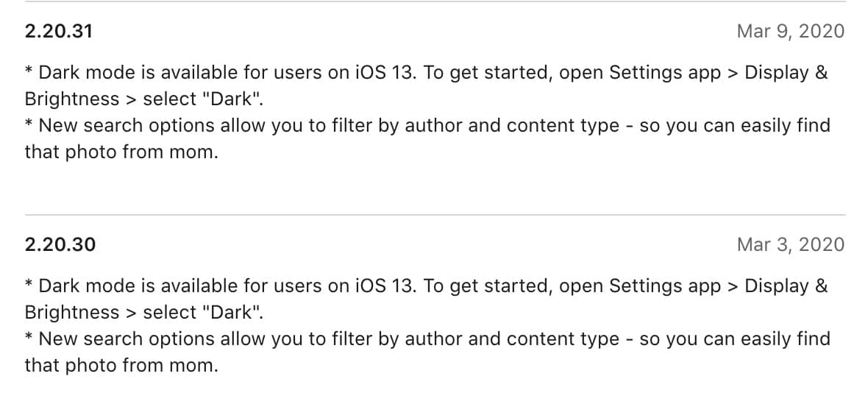Click "Settings app" in the 2.20.31 entry
868x418 pixels.
[x=665, y=73]
